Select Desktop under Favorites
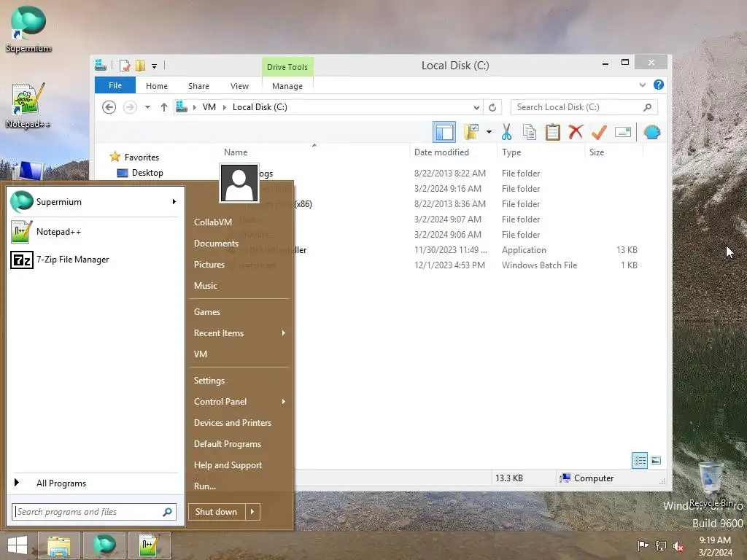The height and width of the screenshot is (560, 747). pyautogui.click(x=140, y=172)
